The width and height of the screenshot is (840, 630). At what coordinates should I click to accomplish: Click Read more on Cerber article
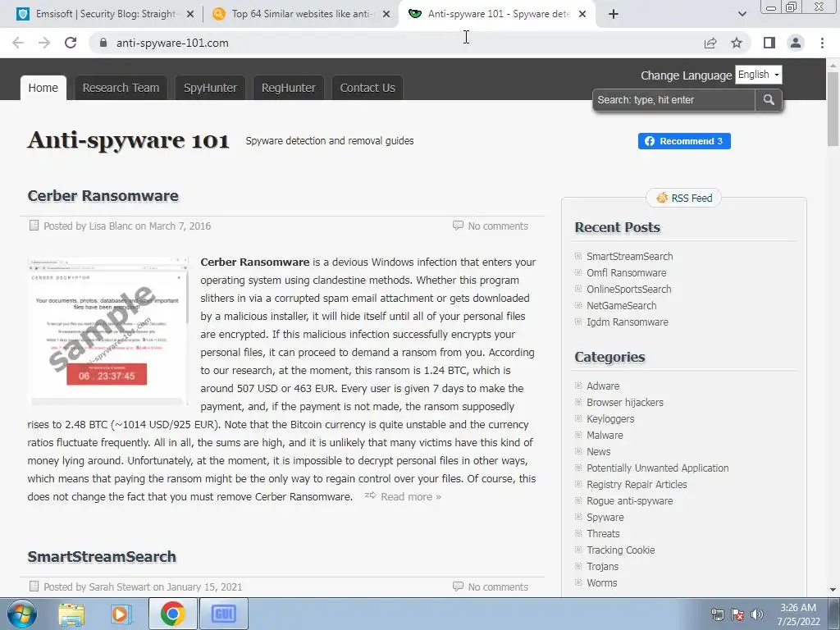click(x=410, y=496)
